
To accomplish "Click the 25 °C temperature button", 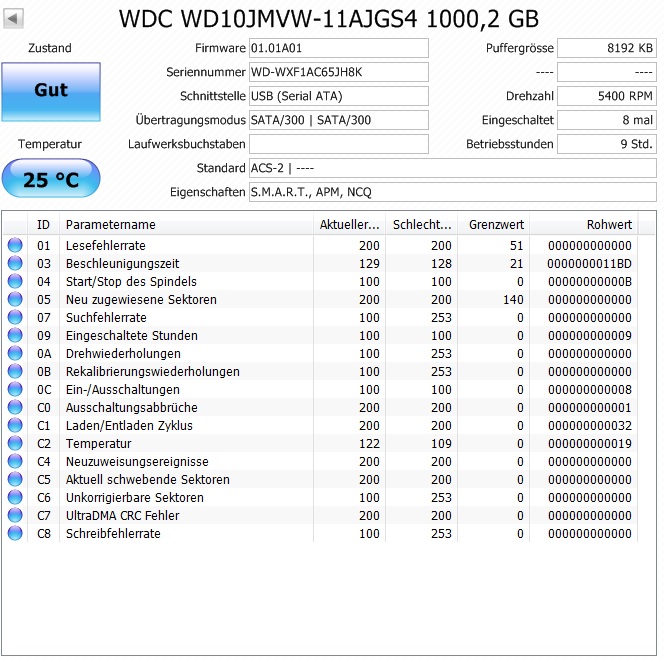I will 51,179.
